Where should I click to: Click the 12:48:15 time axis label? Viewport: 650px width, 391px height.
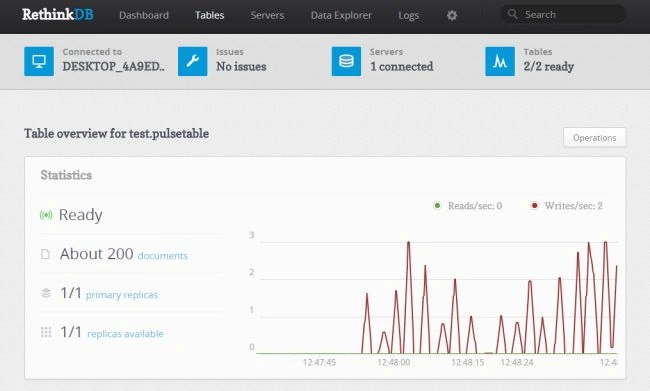tap(468, 362)
